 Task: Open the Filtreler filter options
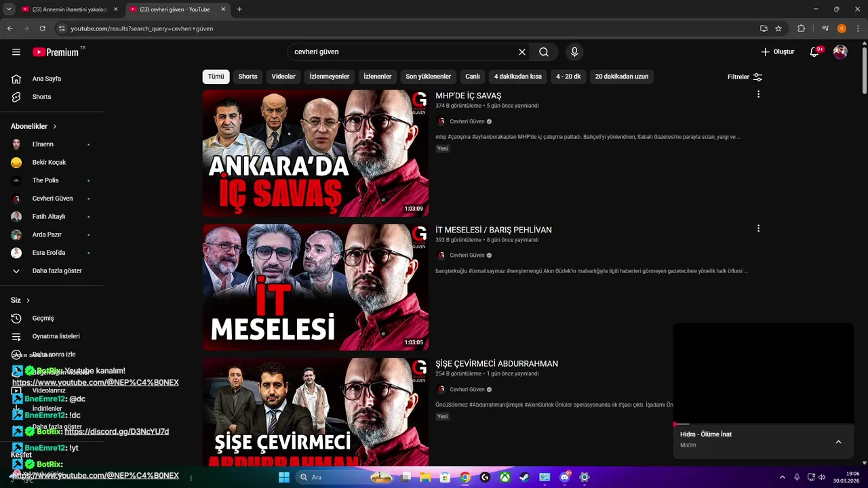pyautogui.click(x=745, y=77)
